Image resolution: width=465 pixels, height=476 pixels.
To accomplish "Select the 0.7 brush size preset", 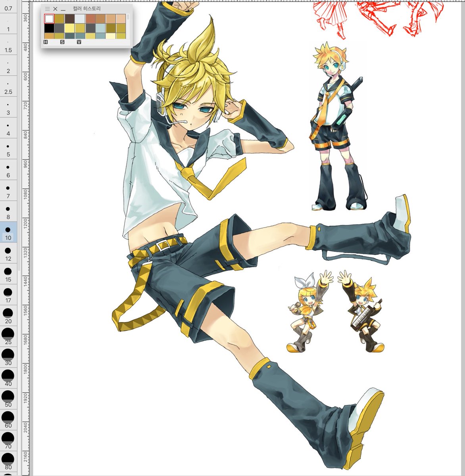I will click(x=8, y=6).
